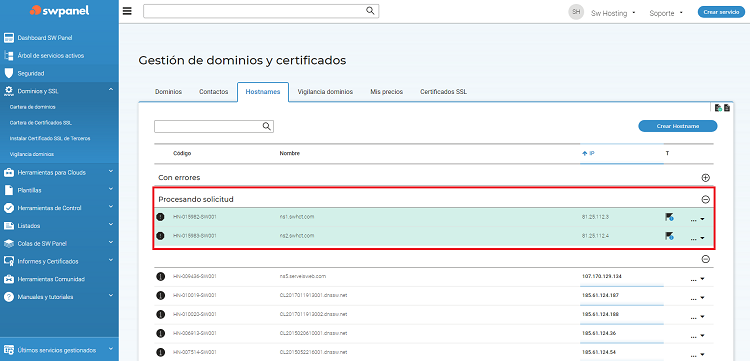
Task: Click the Árbol de servicios activos icon
Action: 8,55
